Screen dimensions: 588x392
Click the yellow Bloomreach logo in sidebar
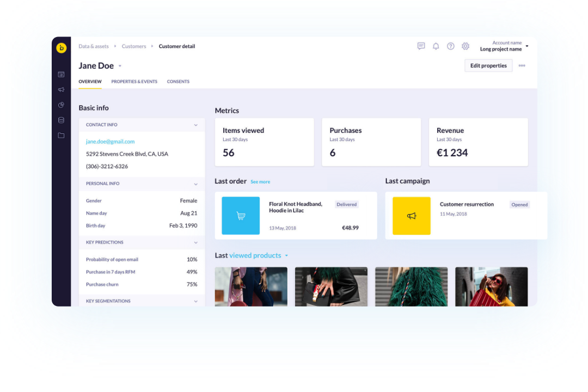[x=62, y=48]
